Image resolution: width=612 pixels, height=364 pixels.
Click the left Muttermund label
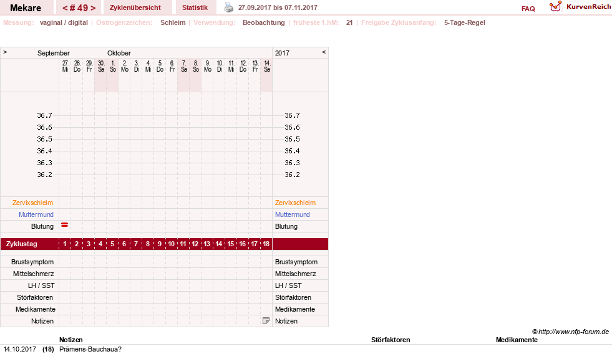pyautogui.click(x=36, y=214)
